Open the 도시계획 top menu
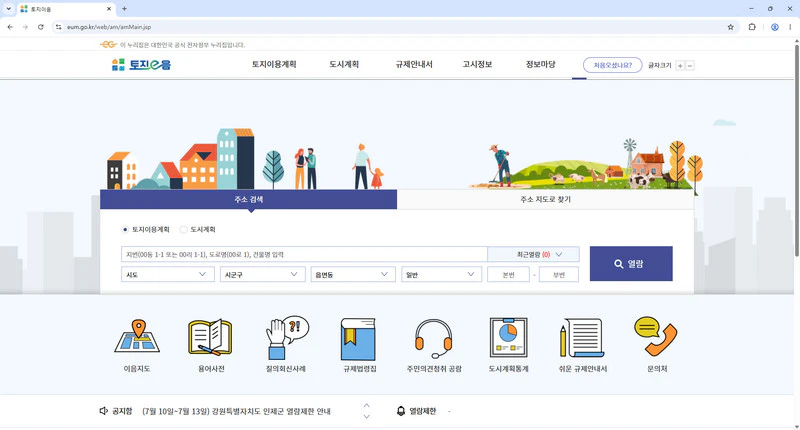The image size is (800, 430). [344, 64]
